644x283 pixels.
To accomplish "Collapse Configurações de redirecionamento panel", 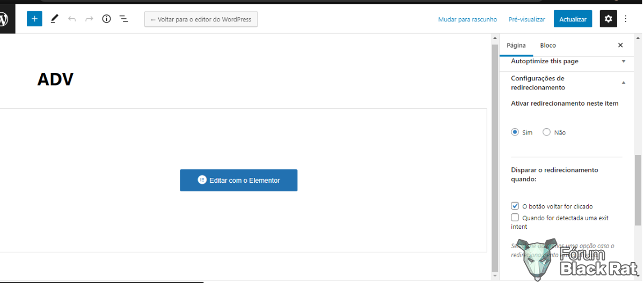I will coord(567,83).
